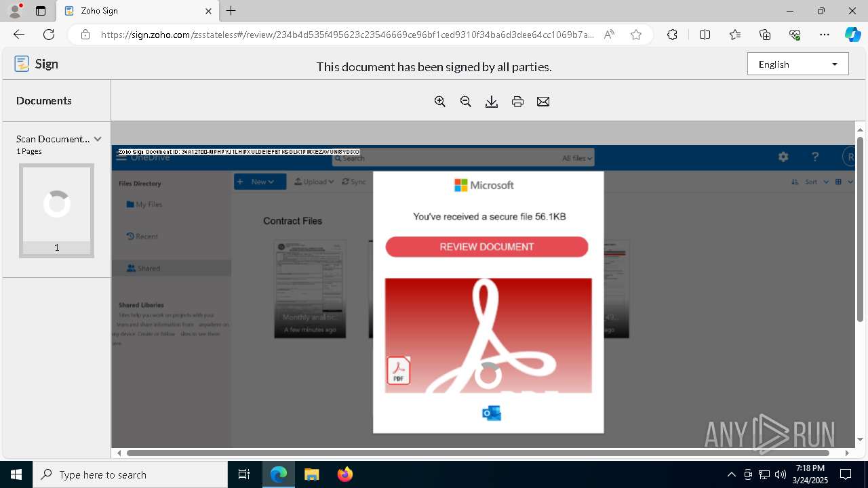The height and width of the screenshot is (488, 868).
Task: Go back in browser
Action: (x=19, y=35)
